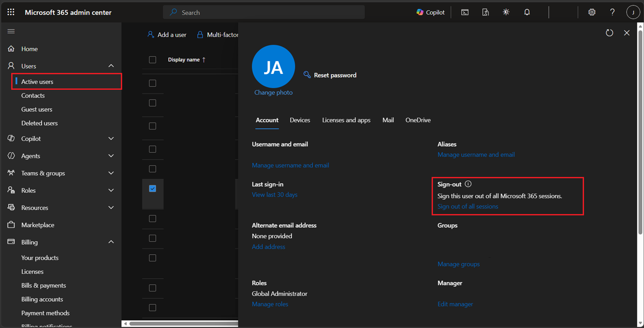The height and width of the screenshot is (328, 644).
Task: Click the Manage groups link
Action: pos(458,264)
